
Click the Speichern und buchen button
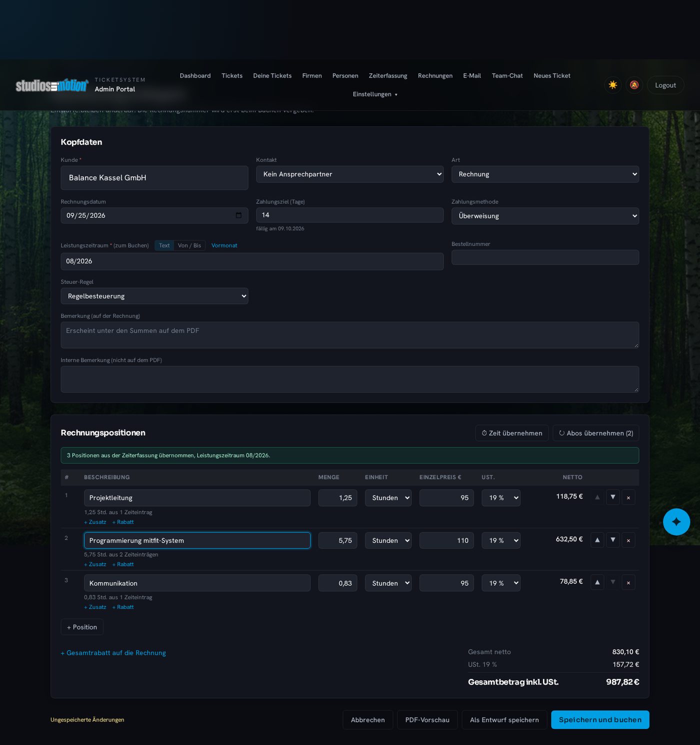[x=600, y=720]
